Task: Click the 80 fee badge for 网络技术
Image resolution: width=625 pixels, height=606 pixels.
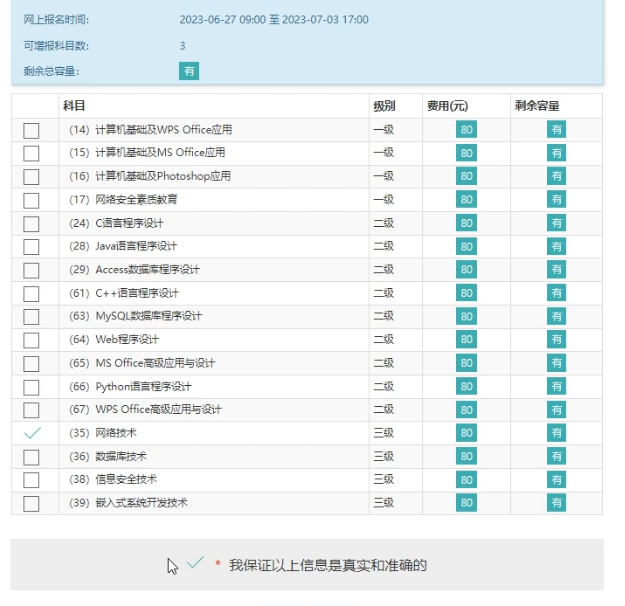Action: 466,433
